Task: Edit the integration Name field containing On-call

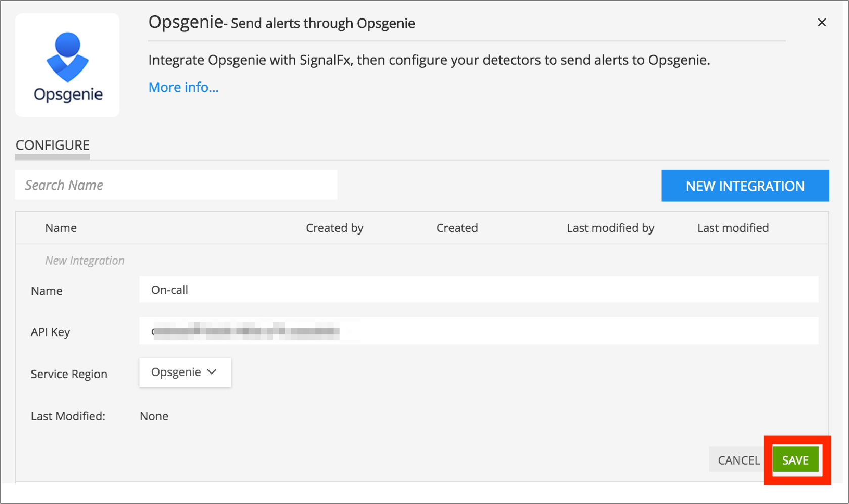Action: pyautogui.click(x=479, y=290)
